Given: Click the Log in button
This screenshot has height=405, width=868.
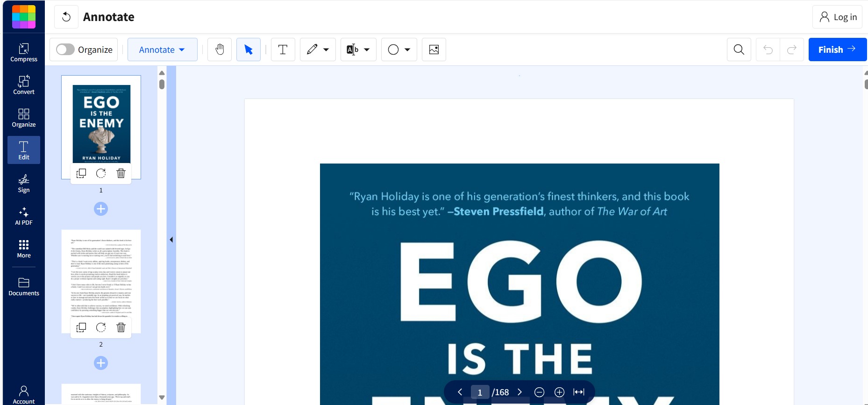Looking at the screenshot, I should 838,17.
